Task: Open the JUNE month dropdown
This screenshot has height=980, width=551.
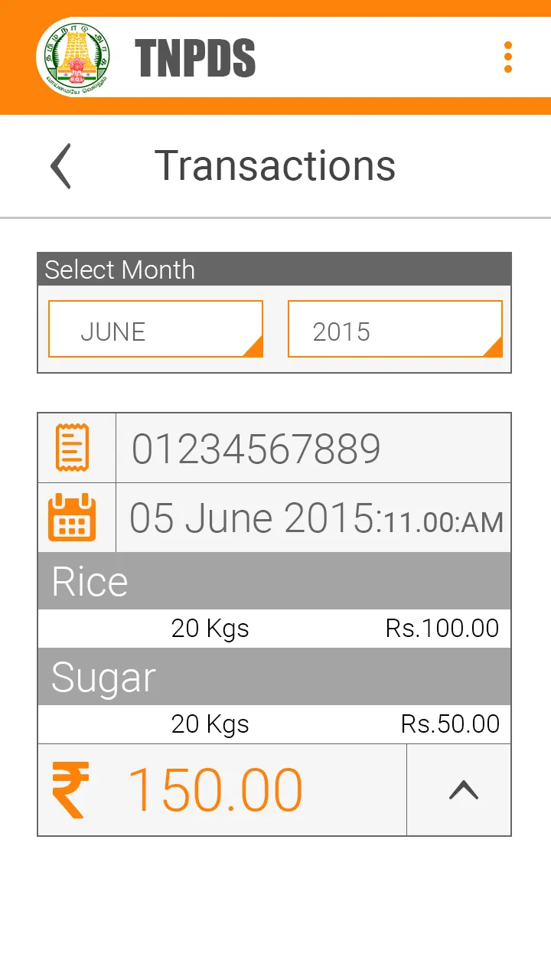Action: coord(155,329)
